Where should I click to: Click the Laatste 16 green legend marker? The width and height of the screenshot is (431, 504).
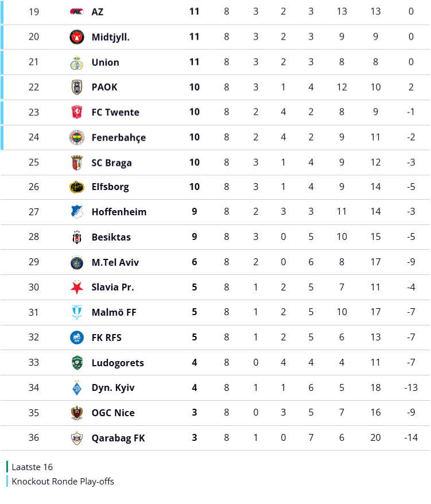click(x=7, y=467)
